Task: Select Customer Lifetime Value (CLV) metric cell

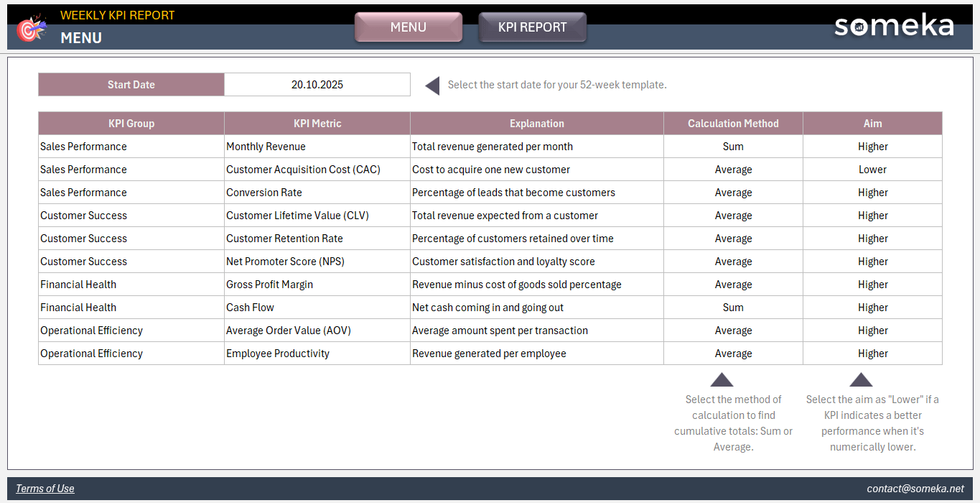Action: 317,216
